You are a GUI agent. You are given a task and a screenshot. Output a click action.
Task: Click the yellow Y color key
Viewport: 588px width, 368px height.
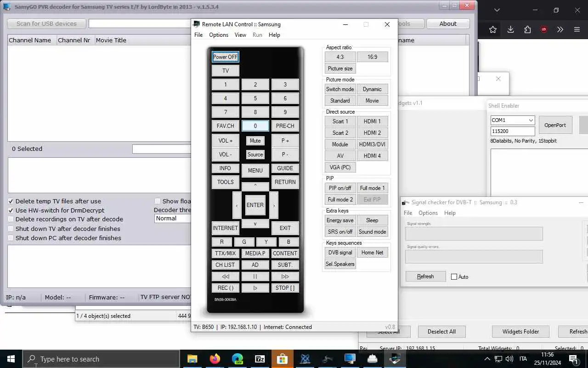266,241
